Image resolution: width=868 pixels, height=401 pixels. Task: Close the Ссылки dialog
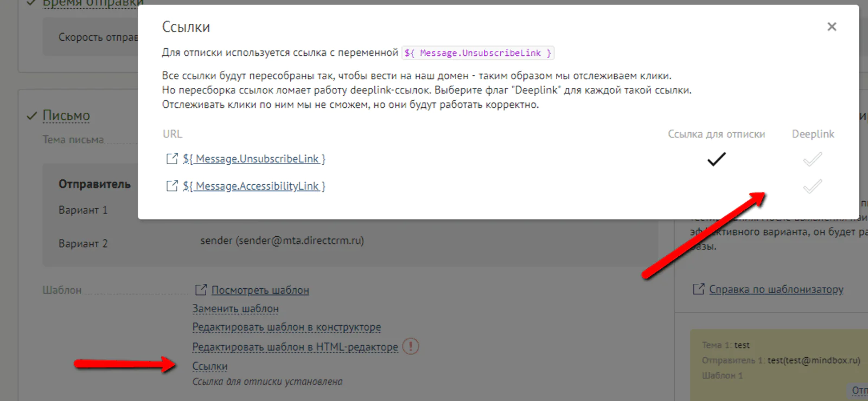832,27
